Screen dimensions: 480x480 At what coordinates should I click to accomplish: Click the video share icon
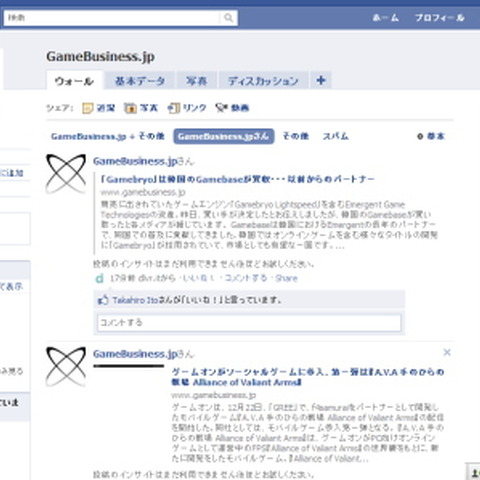221,108
